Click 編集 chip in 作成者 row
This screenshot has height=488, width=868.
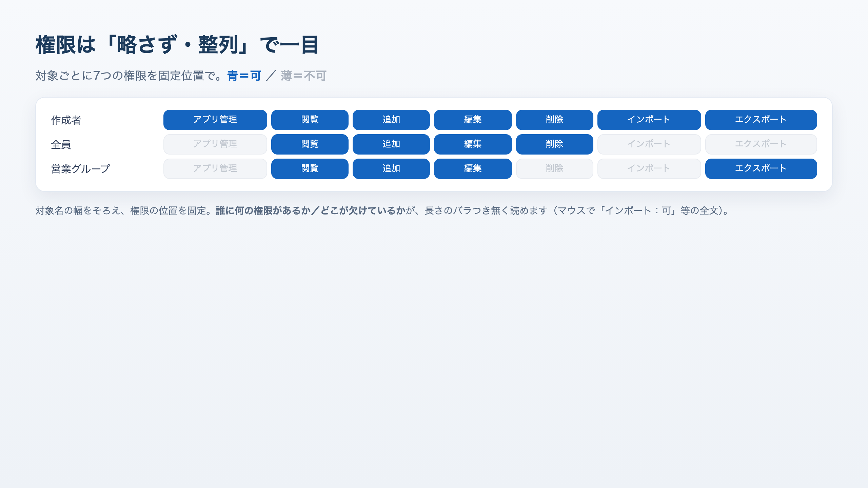[473, 120]
